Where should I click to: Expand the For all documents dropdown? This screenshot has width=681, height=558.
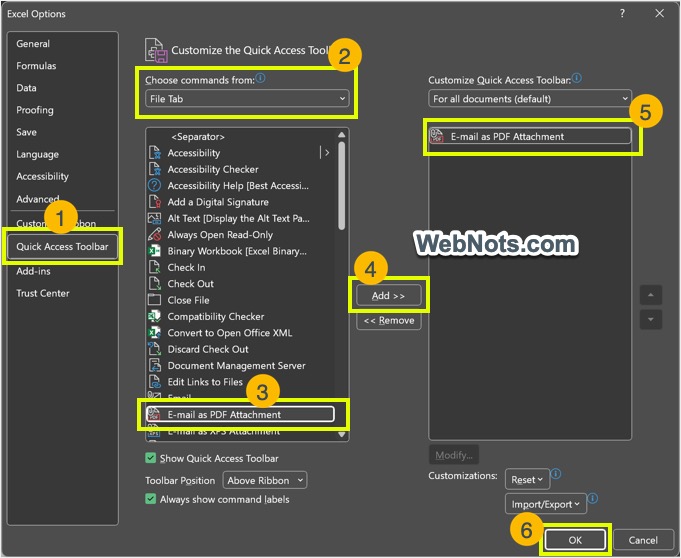click(x=530, y=99)
